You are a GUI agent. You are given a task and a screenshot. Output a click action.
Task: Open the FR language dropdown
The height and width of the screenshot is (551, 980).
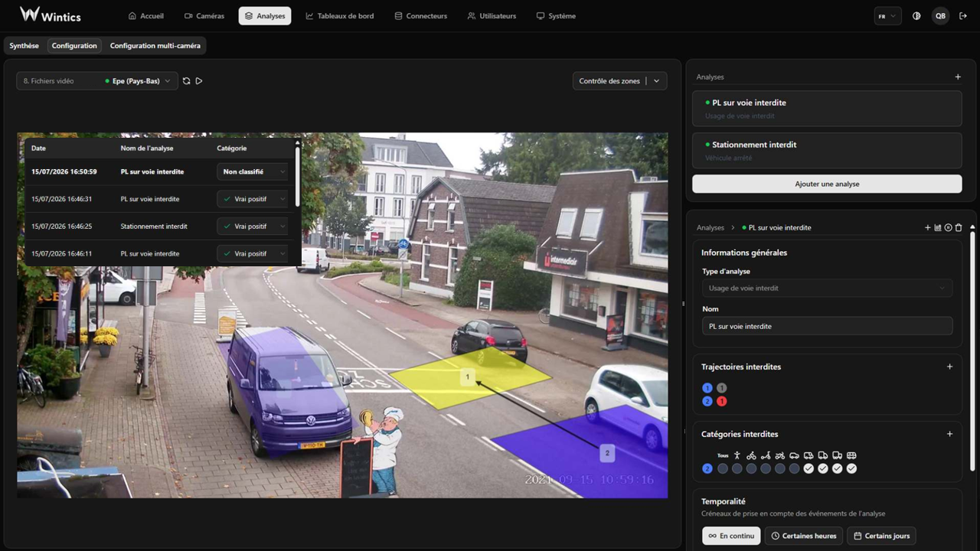888,16
